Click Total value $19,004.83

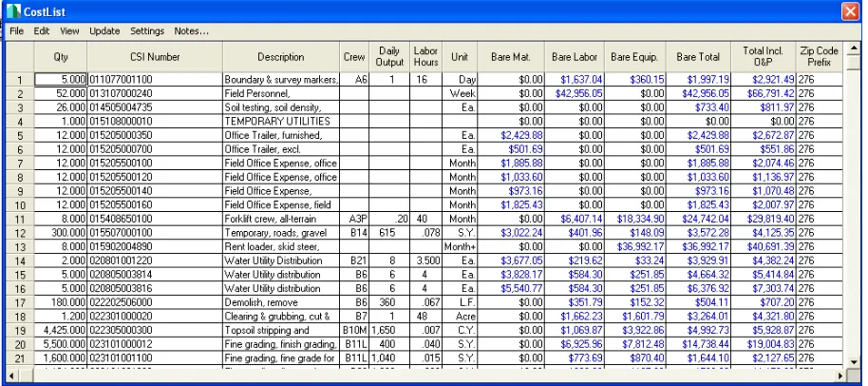(764, 344)
